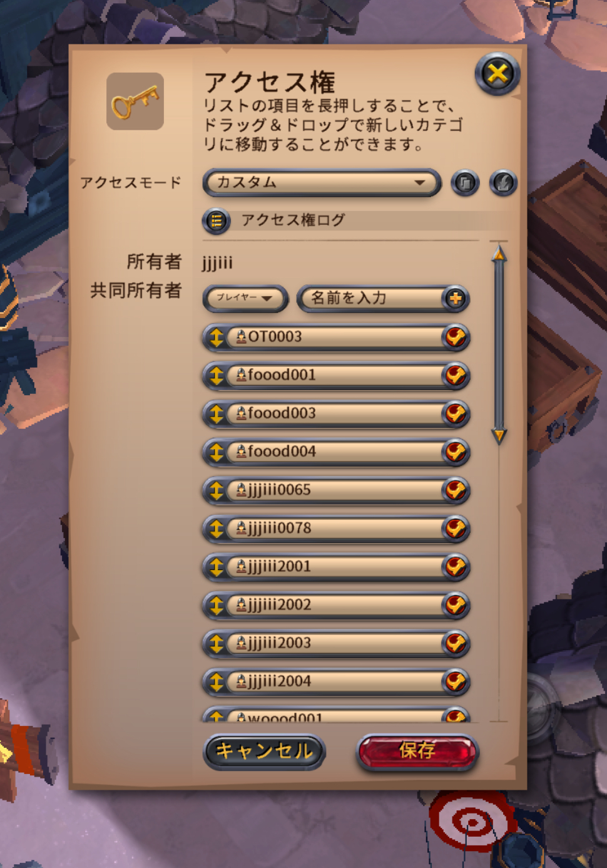
Task: Expand the プレイヤー type dropdown
Action: point(245,298)
